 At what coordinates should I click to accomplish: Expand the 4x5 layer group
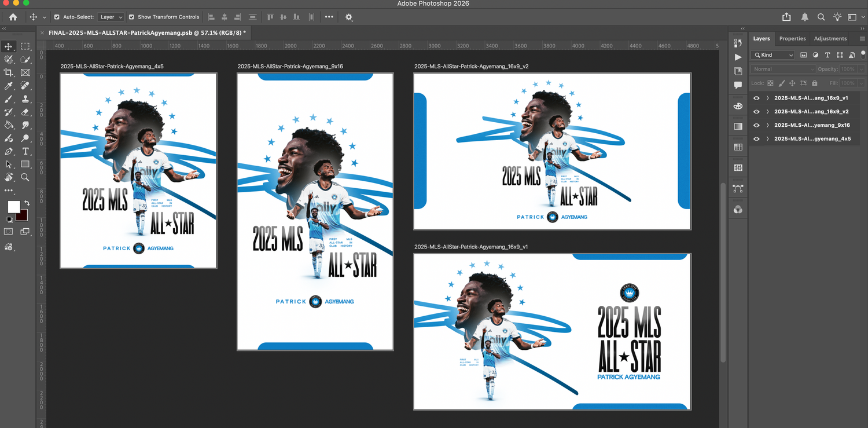(x=767, y=139)
